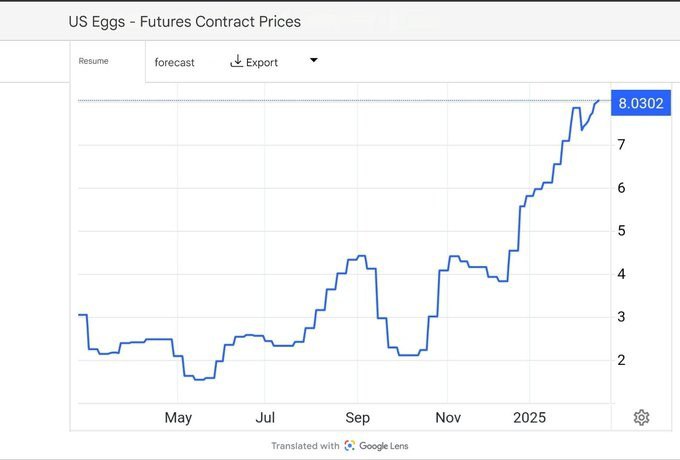Click the Google Lens text link
The width and height of the screenshot is (680, 460).
[385, 446]
